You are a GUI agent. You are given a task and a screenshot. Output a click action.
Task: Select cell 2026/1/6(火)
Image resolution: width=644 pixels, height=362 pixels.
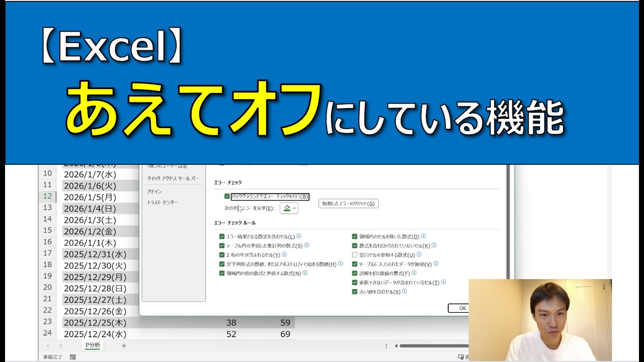[101, 186]
